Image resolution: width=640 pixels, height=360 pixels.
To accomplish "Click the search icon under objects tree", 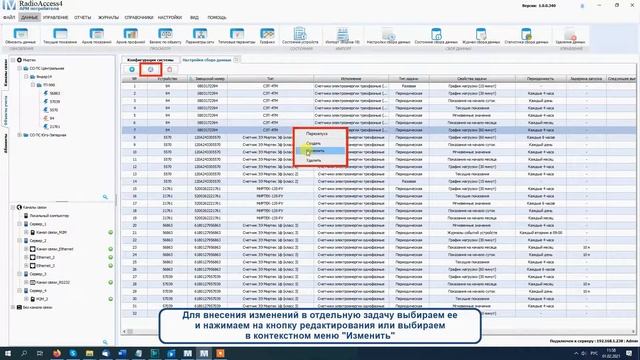I will [x=105, y=197].
